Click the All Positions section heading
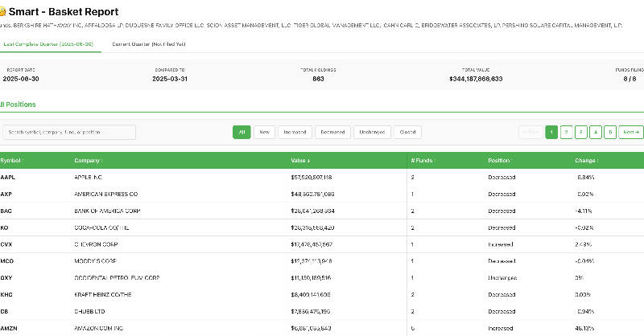Viewport: 644px width, 336px height. (x=18, y=104)
